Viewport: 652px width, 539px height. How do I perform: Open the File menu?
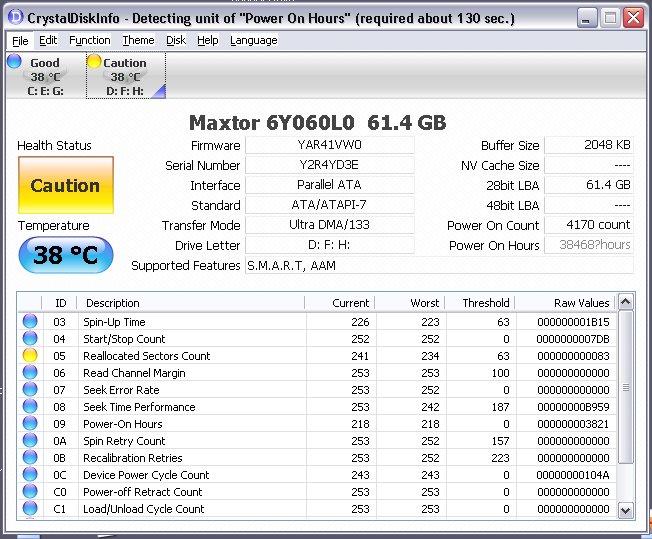[x=20, y=41]
